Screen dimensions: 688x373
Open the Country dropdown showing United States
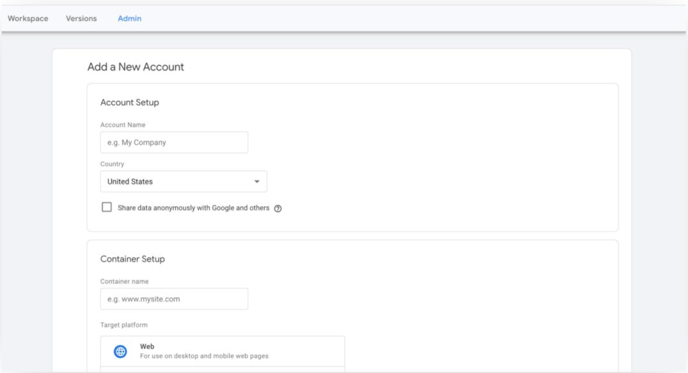tap(183, 181)
